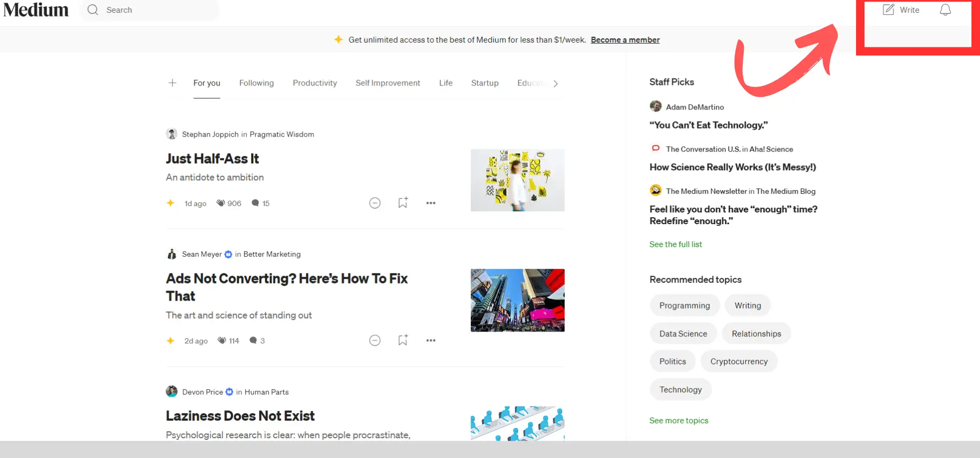Open more options for Just Half-Ass It
Screen dimensions: 980x458
click(431, 203)
